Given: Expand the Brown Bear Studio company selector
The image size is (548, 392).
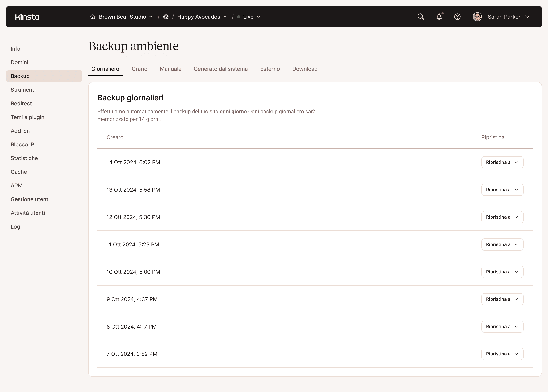Looking at the screenshot, I should point(151,17).
